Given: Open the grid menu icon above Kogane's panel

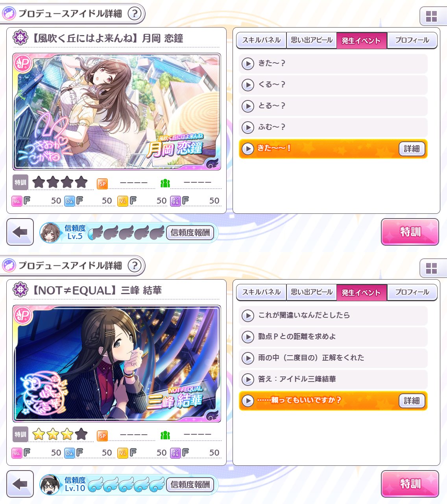Looking at the screenshot, I should pyautogui.click(x=432, y=16).
